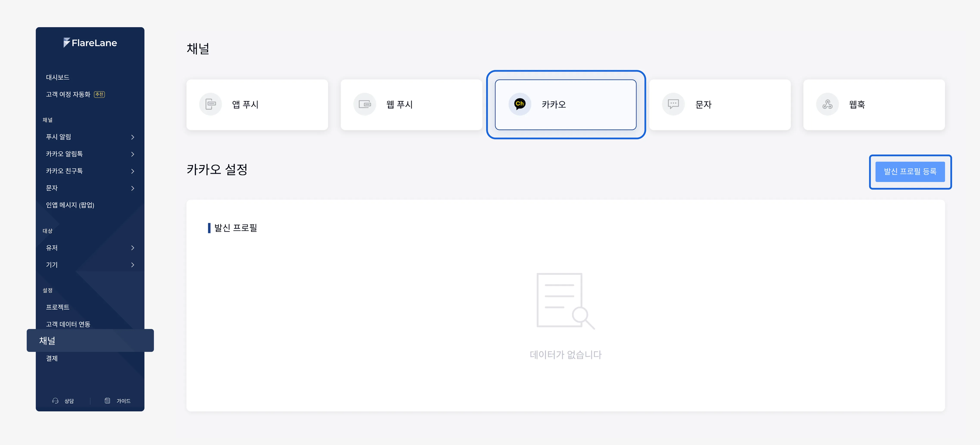This screenshot has width=980, height=445.
Task: Open 인앱 메시지 (팝업) menu
Action: tap(70, 205)
